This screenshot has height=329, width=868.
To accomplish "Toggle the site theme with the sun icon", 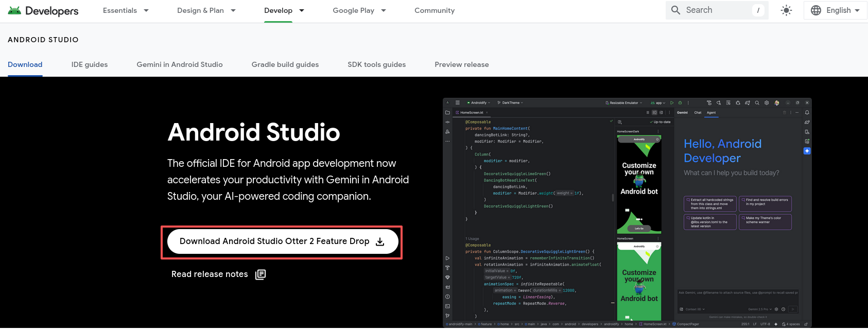I will point(786,10).
